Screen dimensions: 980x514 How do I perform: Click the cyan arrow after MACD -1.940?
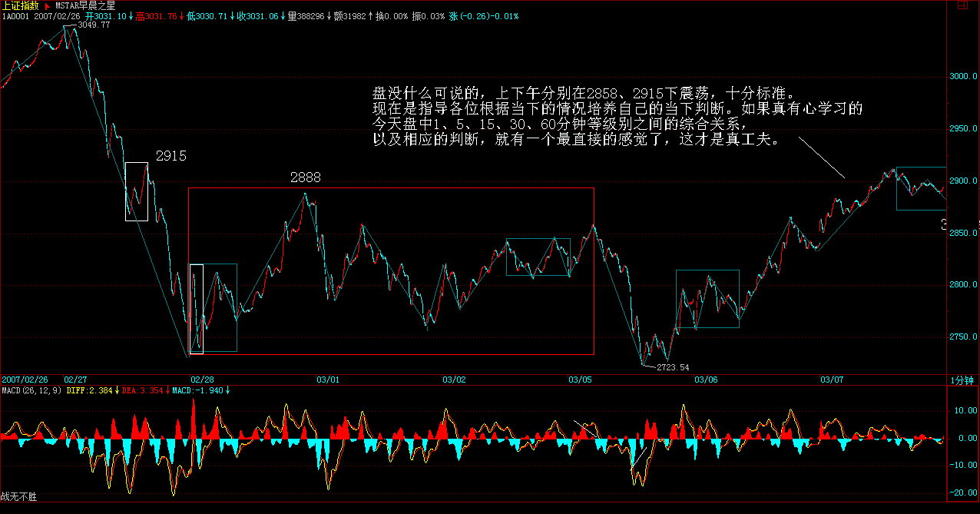[227, 390]
